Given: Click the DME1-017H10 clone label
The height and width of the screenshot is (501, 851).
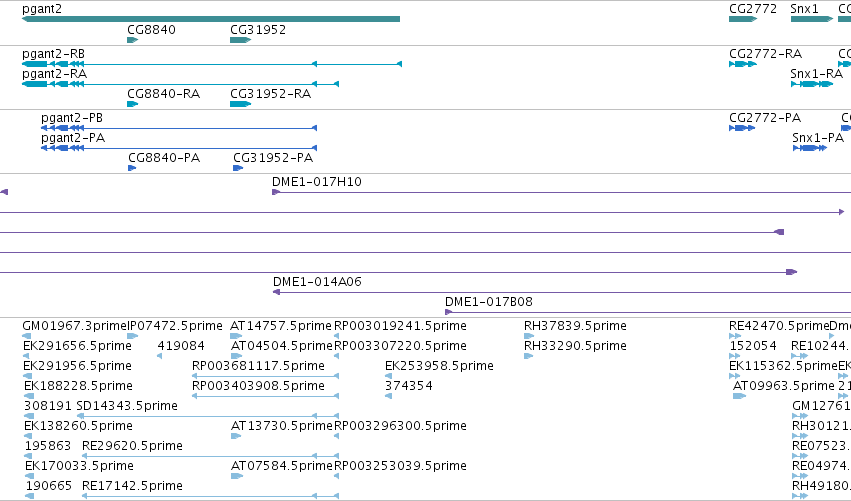Looking at the screenshot, I should (316, 182).
